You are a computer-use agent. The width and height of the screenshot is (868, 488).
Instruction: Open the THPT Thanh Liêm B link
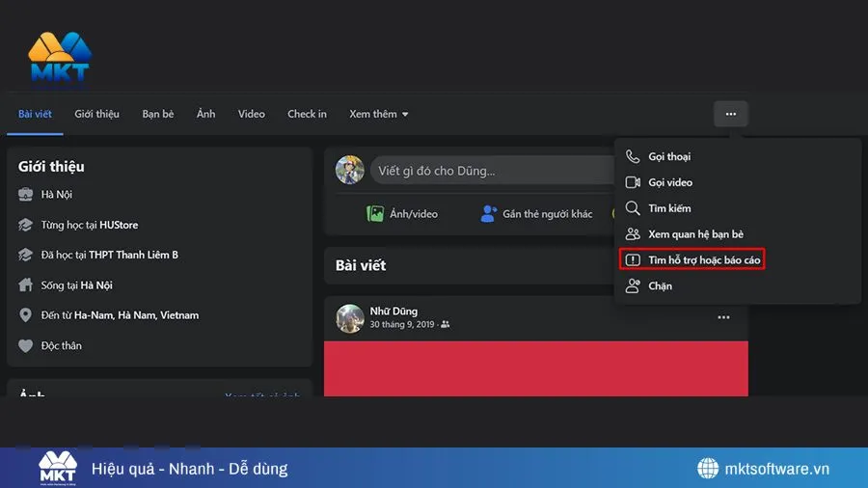(133, 255)
